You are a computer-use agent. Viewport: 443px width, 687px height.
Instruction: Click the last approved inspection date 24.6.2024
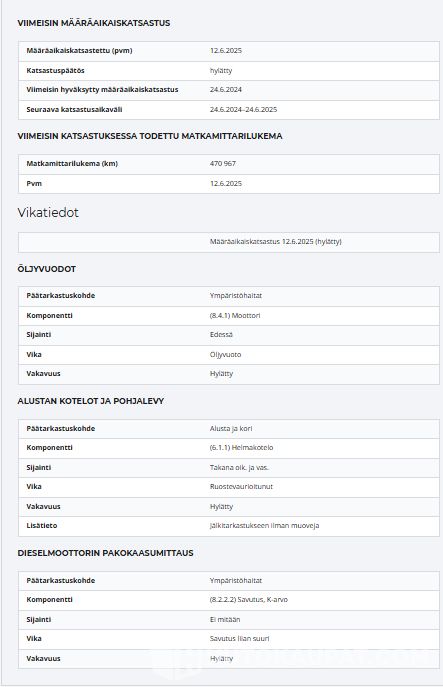point(226,90)
